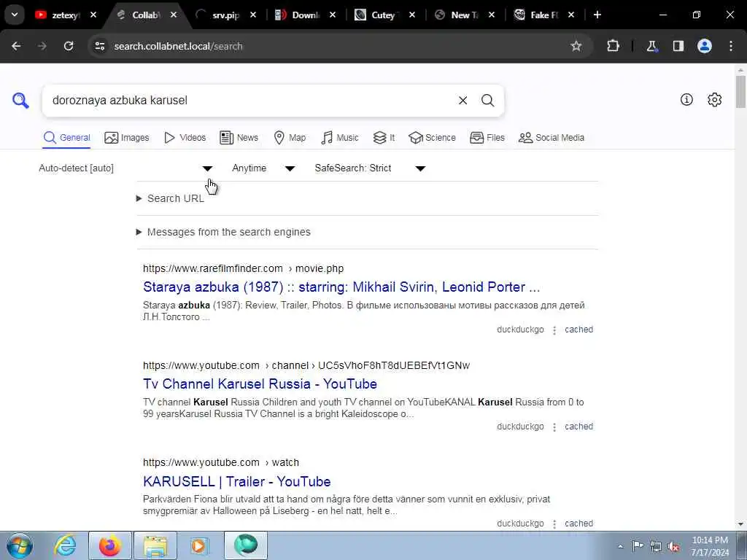The image size is (747, 560).
Task: Open a new browser tab with plus
Action: coord(597,15)
